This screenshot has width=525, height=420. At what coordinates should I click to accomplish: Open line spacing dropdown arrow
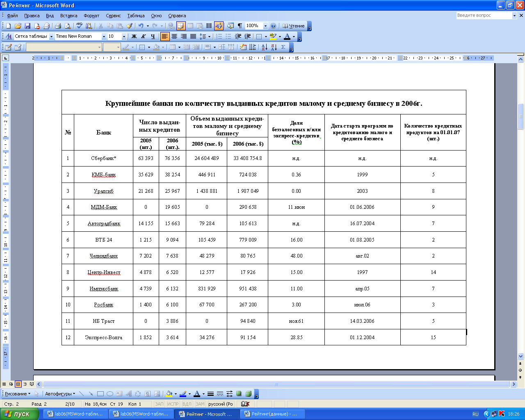click(x=209, y=37)
